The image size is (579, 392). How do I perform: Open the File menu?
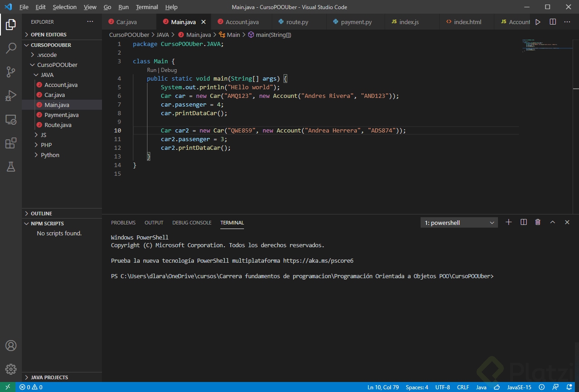[x=24, y=7]
